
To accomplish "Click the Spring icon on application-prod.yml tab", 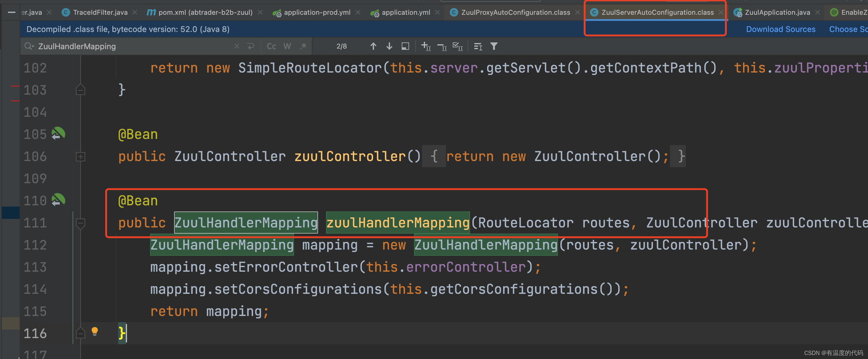I will point(277,13).
